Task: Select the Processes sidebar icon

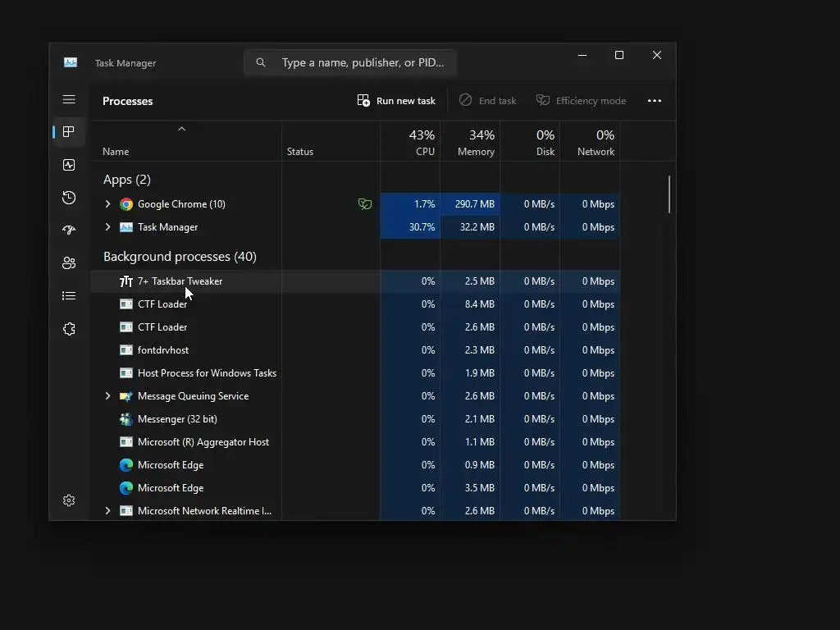Action: [69, 132]
